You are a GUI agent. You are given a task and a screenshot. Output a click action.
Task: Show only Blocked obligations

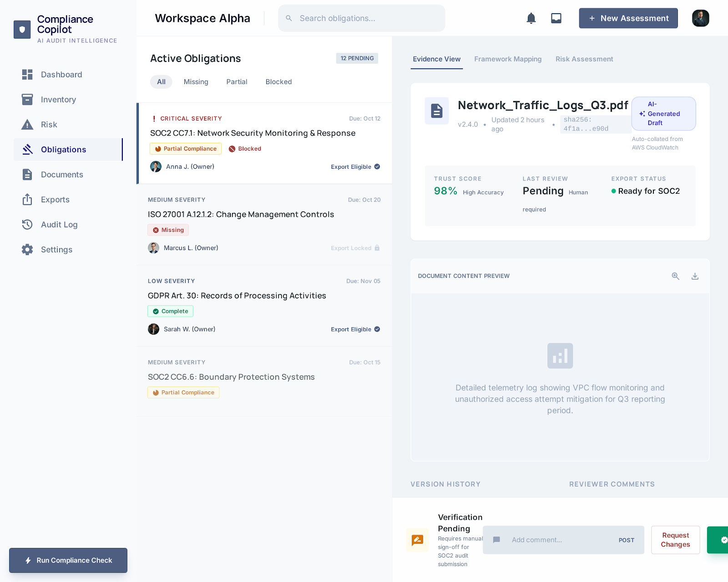click(x=278, y=82)
